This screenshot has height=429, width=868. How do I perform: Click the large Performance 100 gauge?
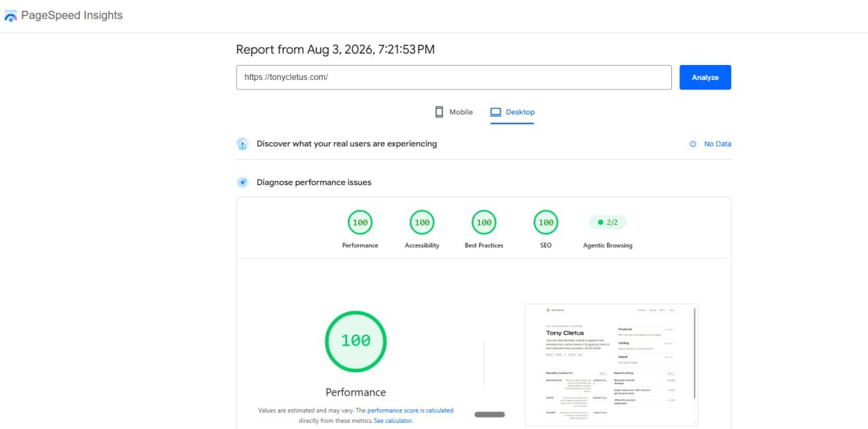point(356,341)
